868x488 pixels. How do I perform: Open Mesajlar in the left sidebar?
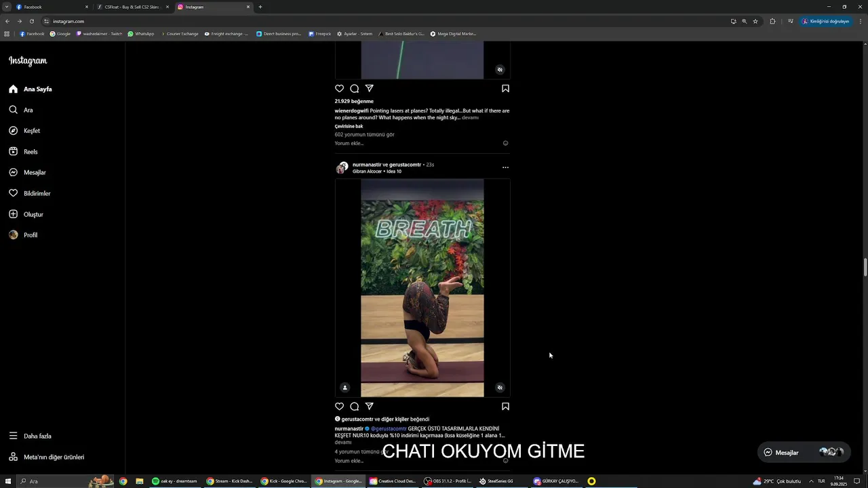coord(27,172)
